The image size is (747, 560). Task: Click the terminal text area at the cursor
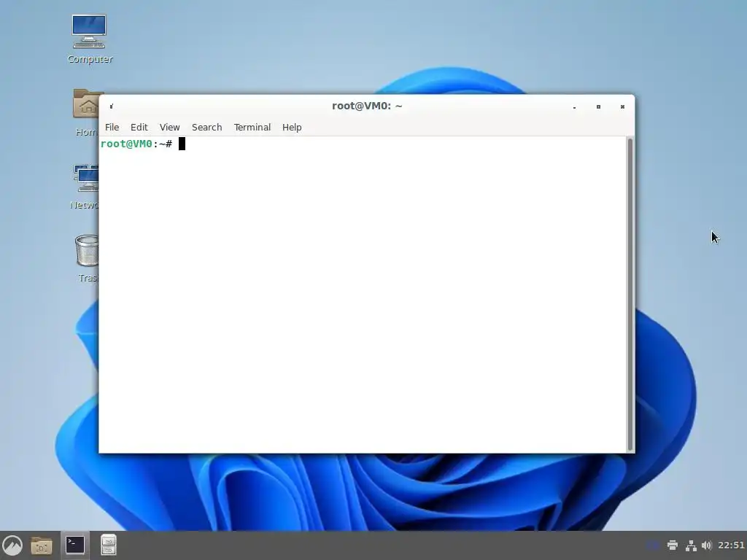coord(182,144)
